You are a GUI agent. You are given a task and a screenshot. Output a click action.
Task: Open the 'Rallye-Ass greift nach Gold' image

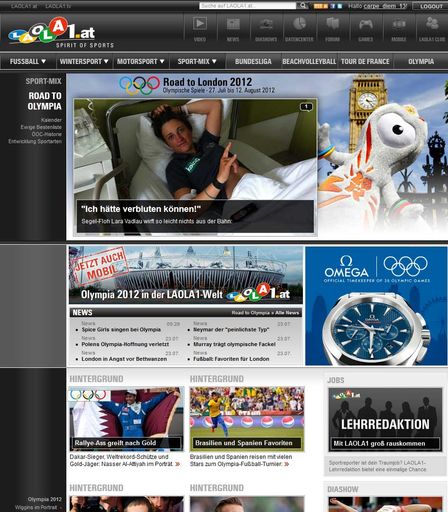click(126, 419)
